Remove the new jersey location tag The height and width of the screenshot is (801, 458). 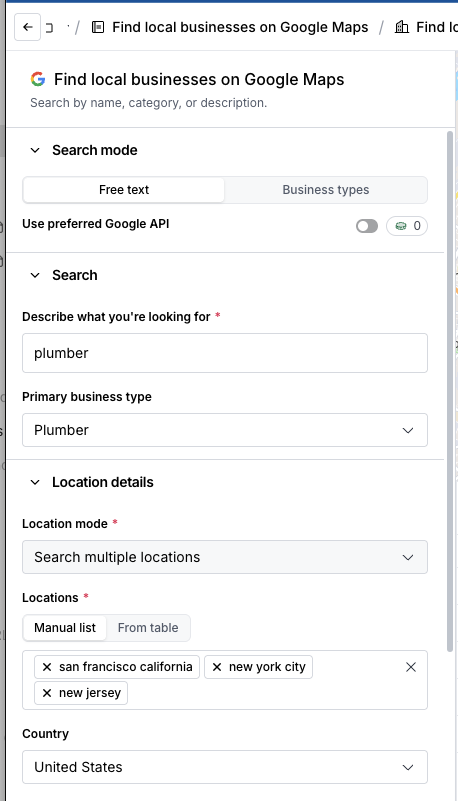click(47, 693)
